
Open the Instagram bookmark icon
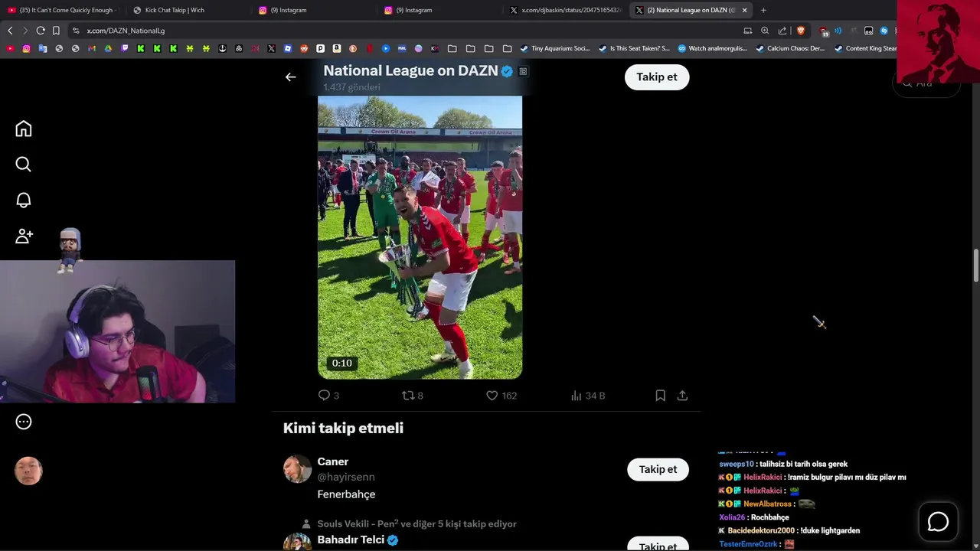(x=26, y=48)
